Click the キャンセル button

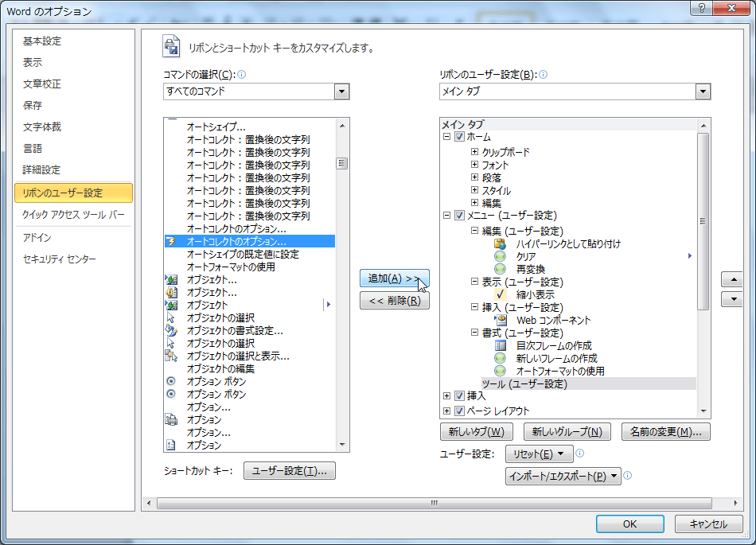[707, 524]
